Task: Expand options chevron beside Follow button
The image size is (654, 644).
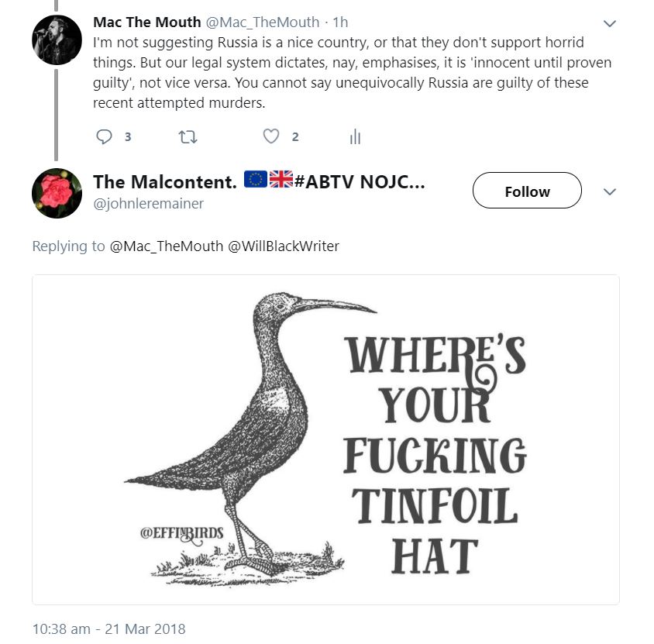Action: [x=610, y=191]
